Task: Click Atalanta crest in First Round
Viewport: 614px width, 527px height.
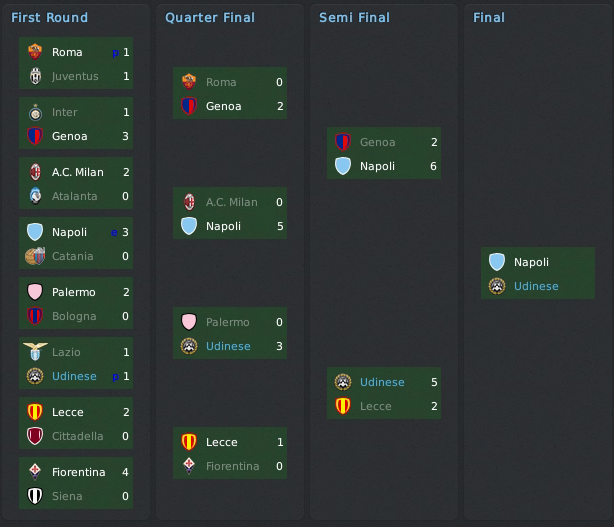Action: tap(35, 196)
